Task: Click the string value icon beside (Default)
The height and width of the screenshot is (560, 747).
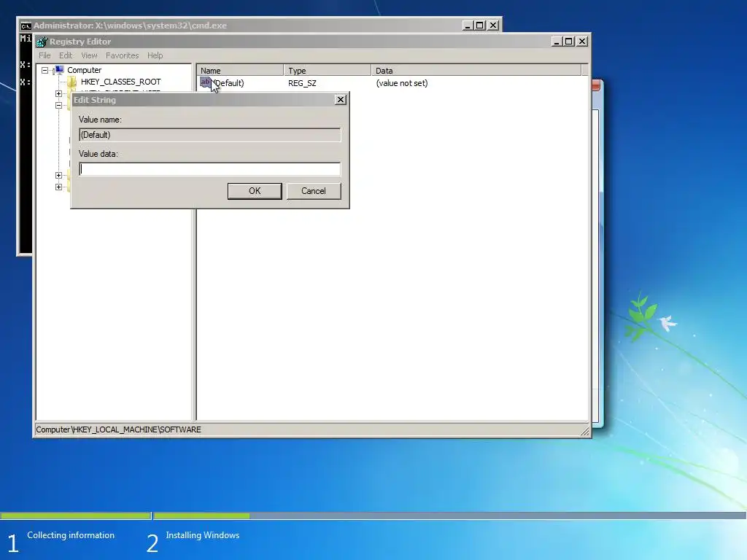Action: pos(205,82)
